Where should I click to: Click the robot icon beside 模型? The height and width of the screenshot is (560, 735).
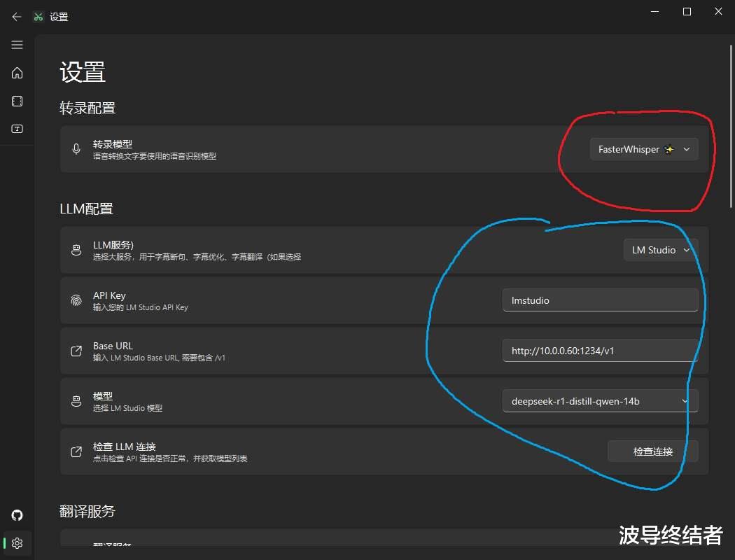(x=76, y=401)
